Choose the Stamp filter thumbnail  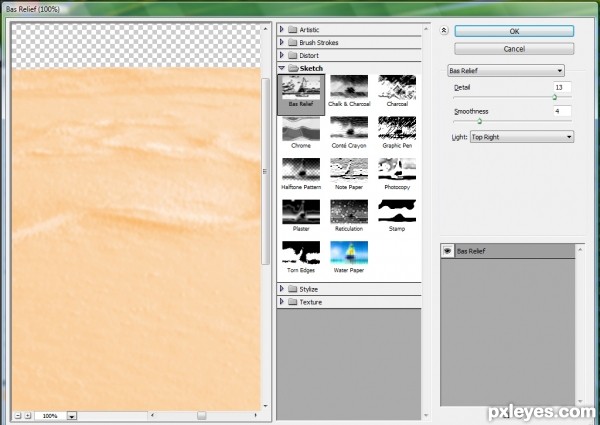[397, 216]
